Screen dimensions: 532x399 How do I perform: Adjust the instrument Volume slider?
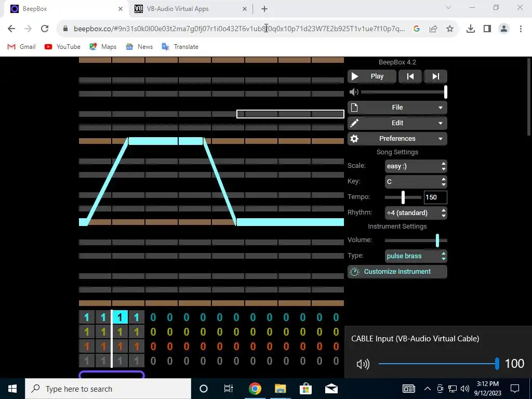416,240
